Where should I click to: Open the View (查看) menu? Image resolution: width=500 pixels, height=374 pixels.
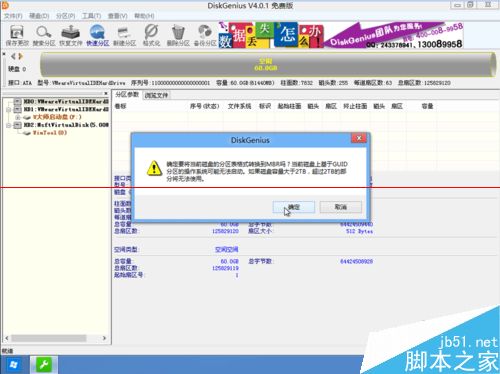pyautogui.click(x=117, y=16)
